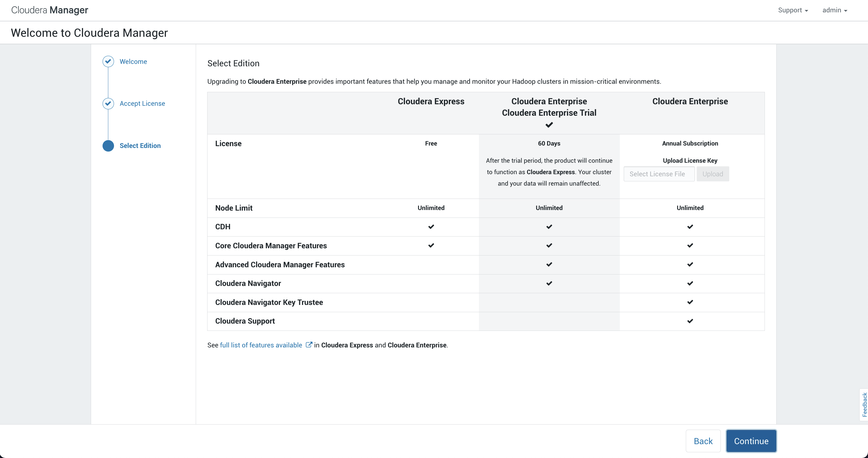Click the '60 Days' license cell

click(x=549, y=143)
